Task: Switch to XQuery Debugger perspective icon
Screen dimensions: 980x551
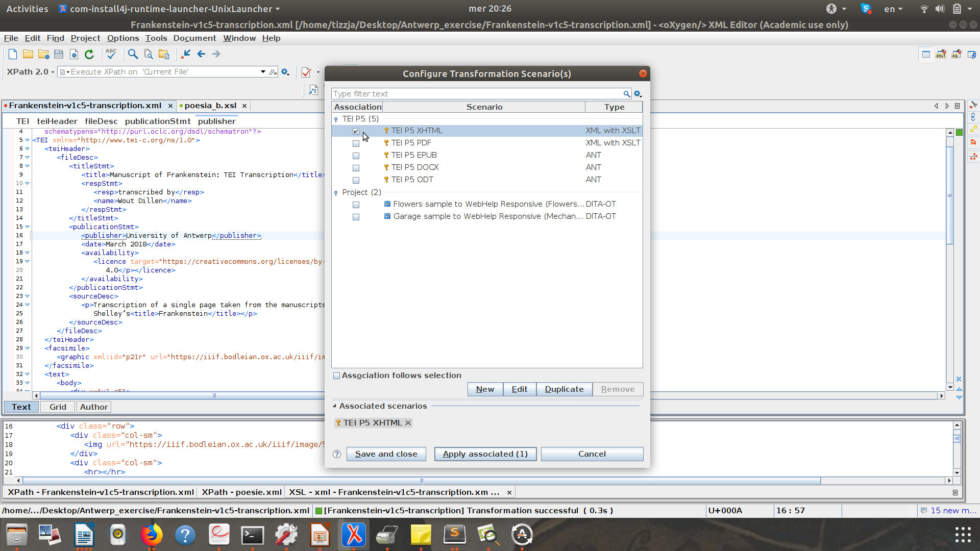Action: pyautogui.click(x=957, y=54)
